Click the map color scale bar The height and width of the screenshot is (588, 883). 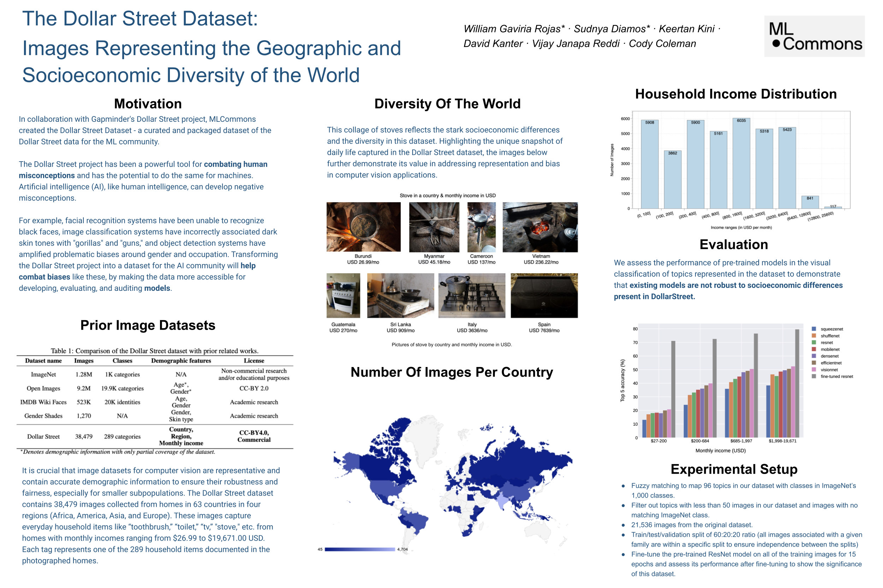(x=360, y=549)
